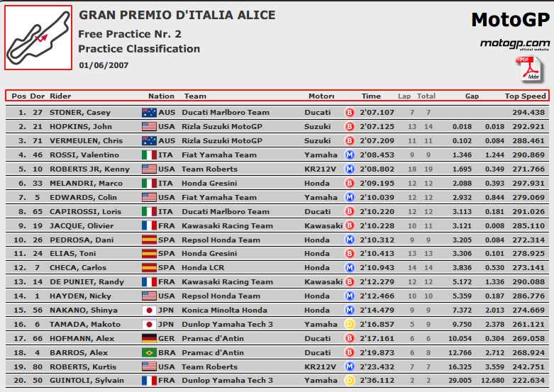554x392 pixels.
Task: Click the Rider column header
Action: pyautogui.click(x=60, y=96)
